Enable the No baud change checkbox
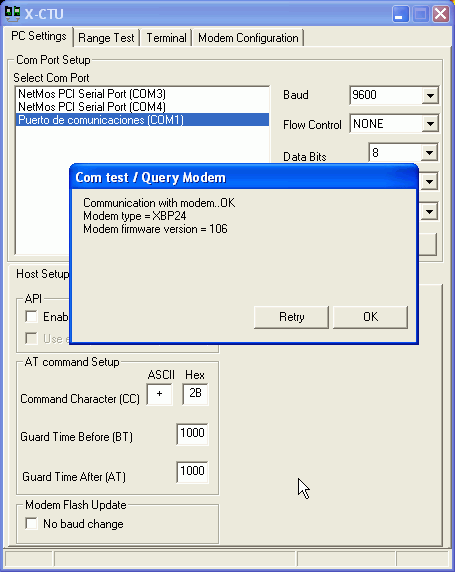This screenshot has height=572, width=455. point(31,523)
